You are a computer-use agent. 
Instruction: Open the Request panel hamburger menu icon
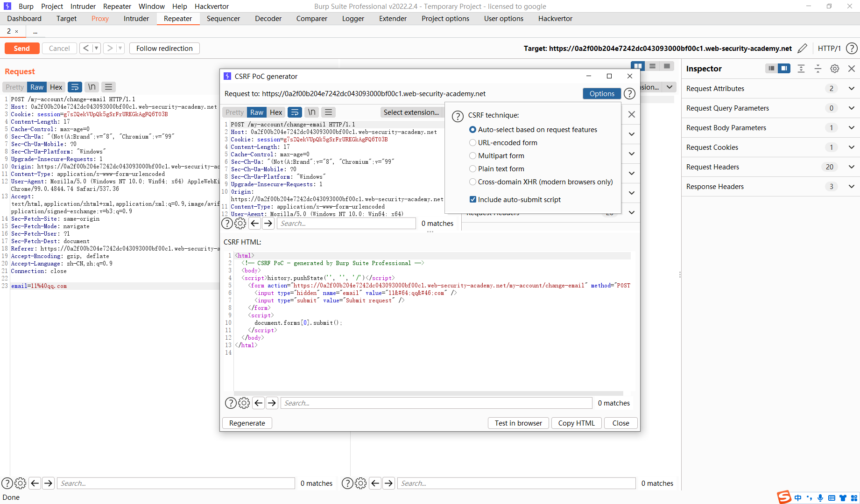(109, 87)
